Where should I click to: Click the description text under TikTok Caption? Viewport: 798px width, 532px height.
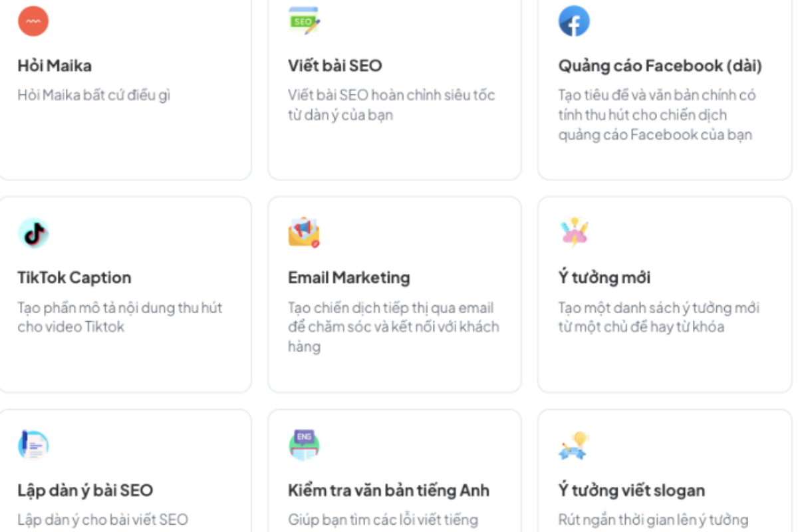[120, 317]
